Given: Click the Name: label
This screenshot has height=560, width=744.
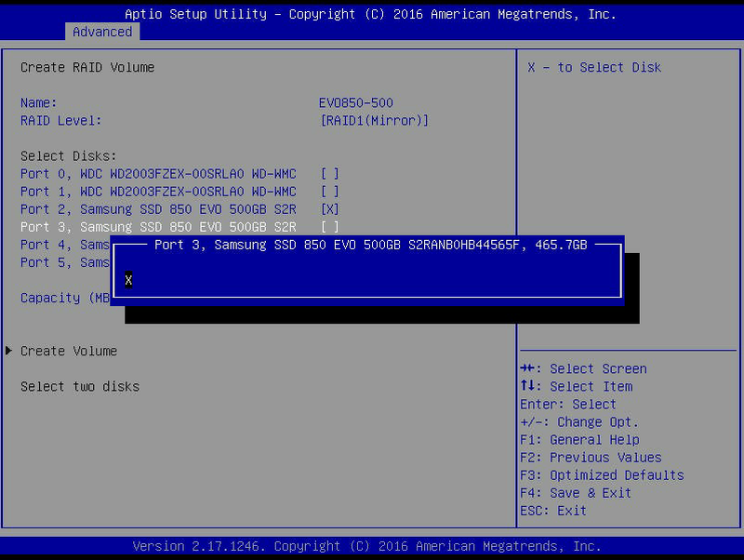Looking at the screenshot, I should [x=38, y=102].
